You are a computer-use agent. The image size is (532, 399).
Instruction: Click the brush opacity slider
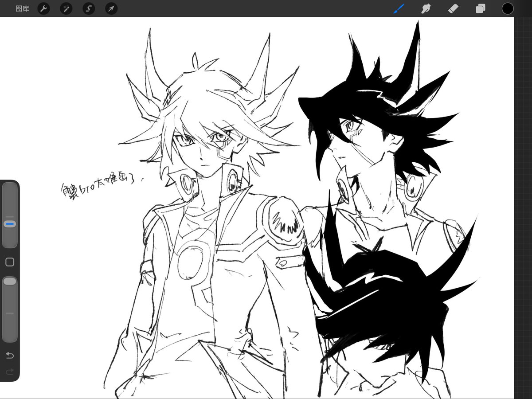(10, 309)
